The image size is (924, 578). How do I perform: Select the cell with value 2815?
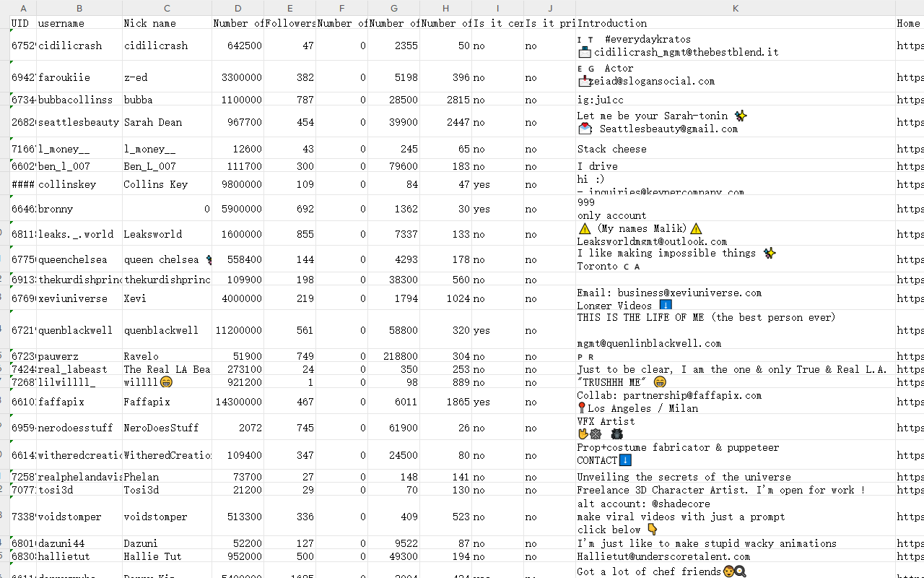(445, 100)
